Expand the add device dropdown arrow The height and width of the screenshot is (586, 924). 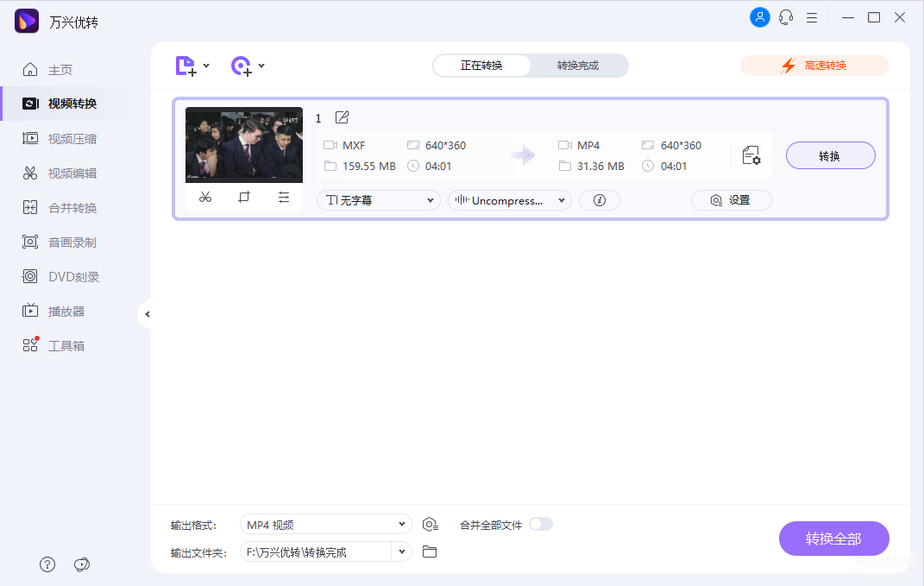[261, 66]
